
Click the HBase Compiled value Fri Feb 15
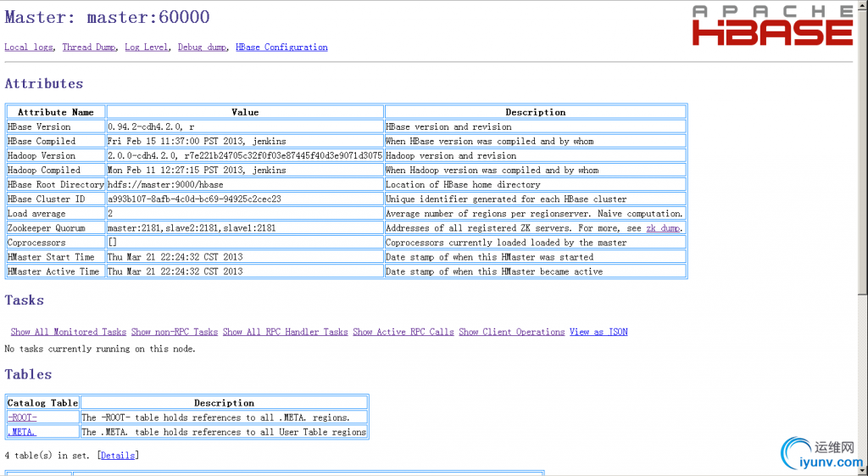click(197, 141)
